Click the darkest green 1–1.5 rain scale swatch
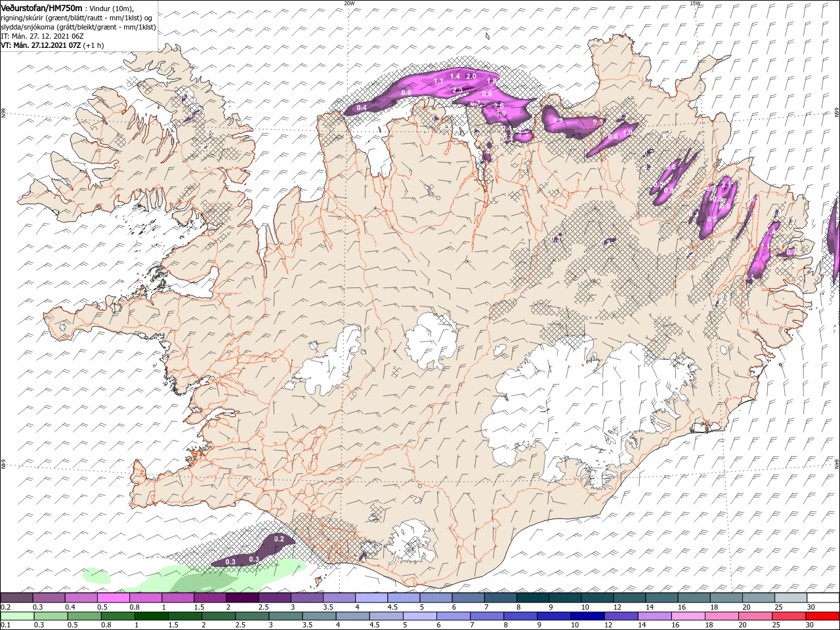The height and width of the screenshot is (630, 840). (152, 616)
